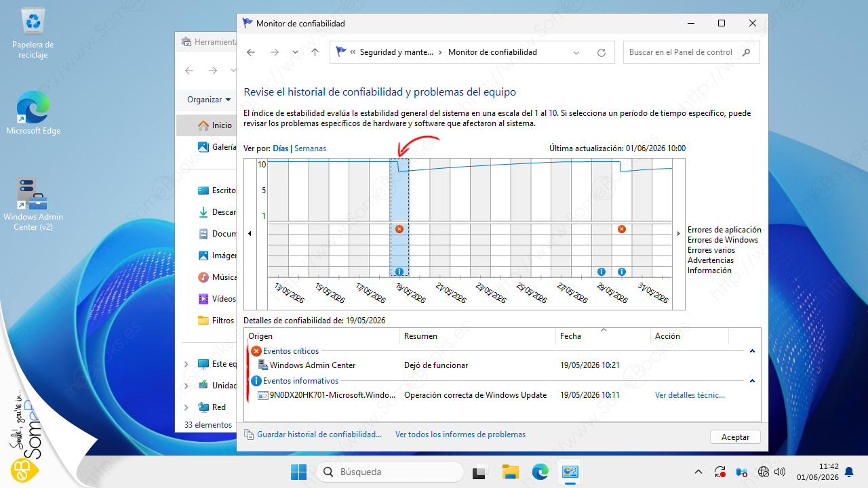Open 'Ver todos los informes de problemas'
The height and width of the screenshot is (488, 868).
(460, 434)
